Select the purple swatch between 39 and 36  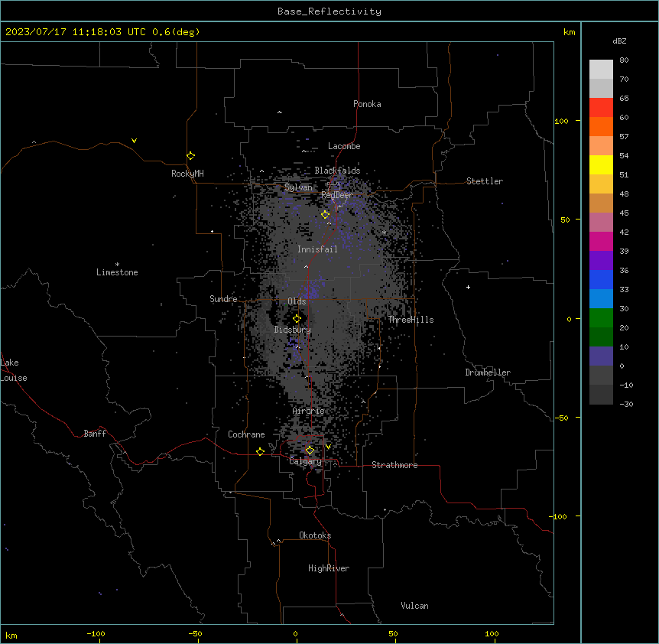click(x=601, y=261)
